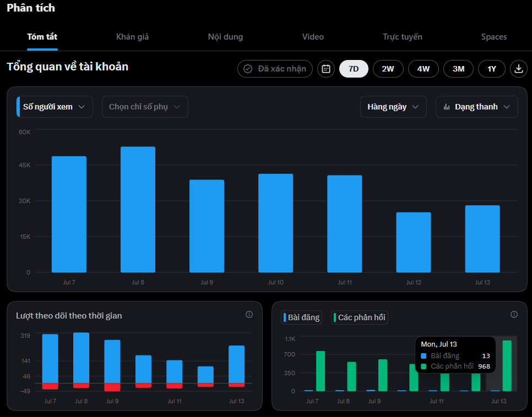Click Jul 7 green replies bar
The height and width of the screenshot is (417, 532).
point(321,371)
